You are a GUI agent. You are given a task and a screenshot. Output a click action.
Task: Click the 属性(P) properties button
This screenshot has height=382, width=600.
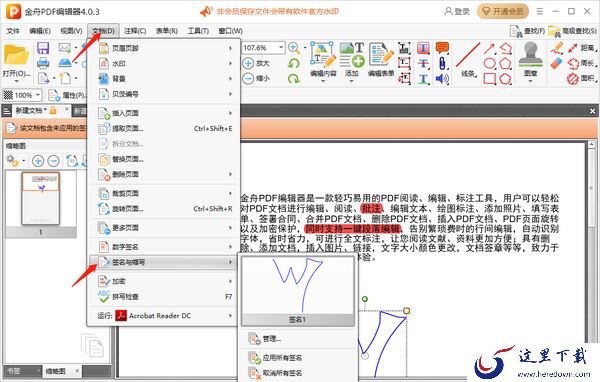[67, 95]
